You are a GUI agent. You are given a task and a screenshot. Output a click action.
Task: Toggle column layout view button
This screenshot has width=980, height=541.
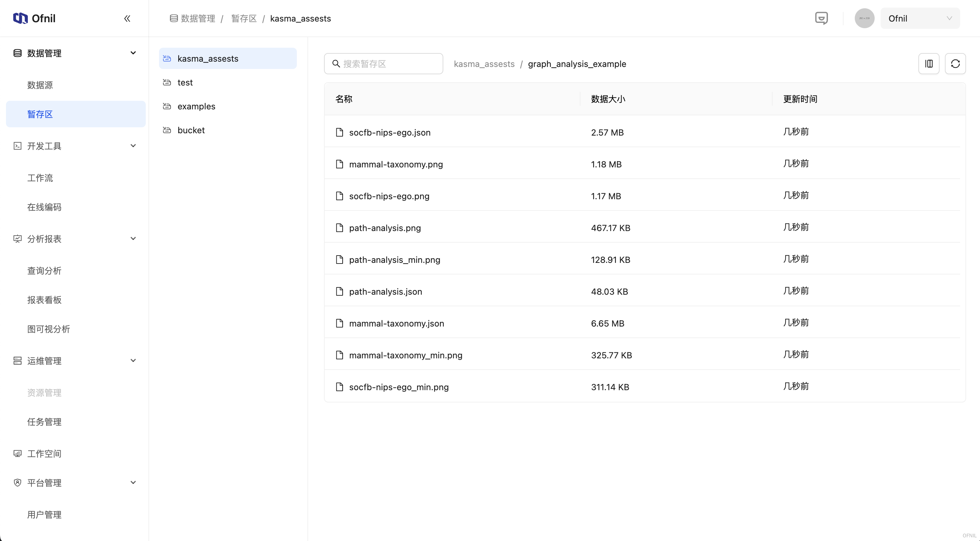[x=929, y=64]
